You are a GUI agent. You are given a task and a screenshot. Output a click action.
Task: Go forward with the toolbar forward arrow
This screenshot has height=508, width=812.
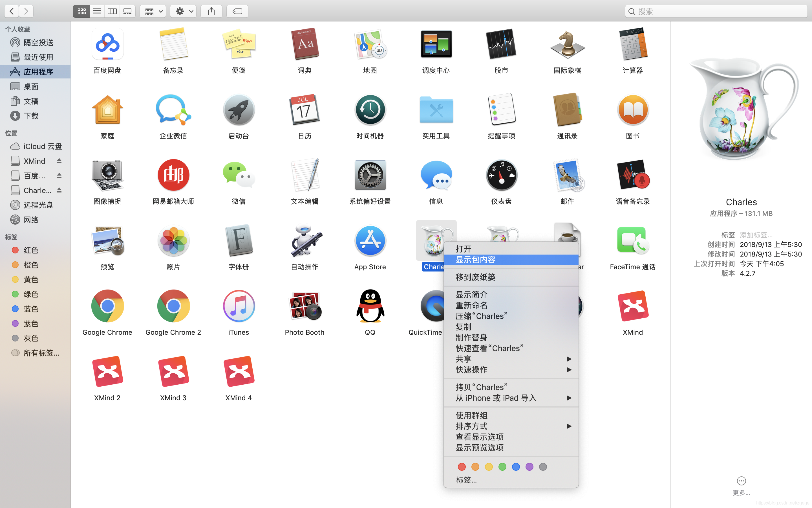pos(26,11)
